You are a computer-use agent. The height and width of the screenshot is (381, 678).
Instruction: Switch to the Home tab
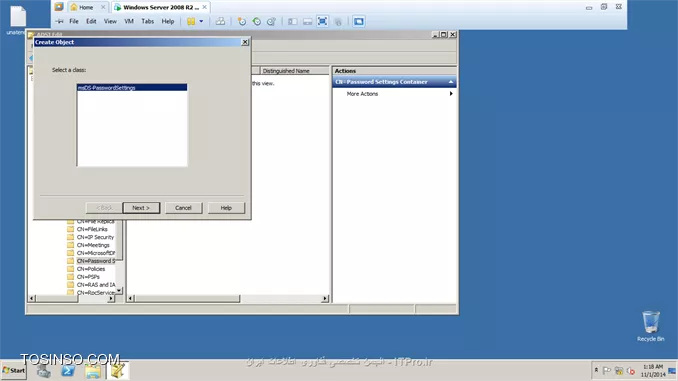[x=86, y=7]
